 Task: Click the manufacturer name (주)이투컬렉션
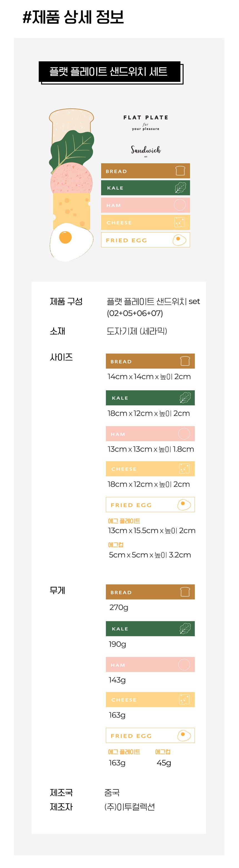[130, 807]
